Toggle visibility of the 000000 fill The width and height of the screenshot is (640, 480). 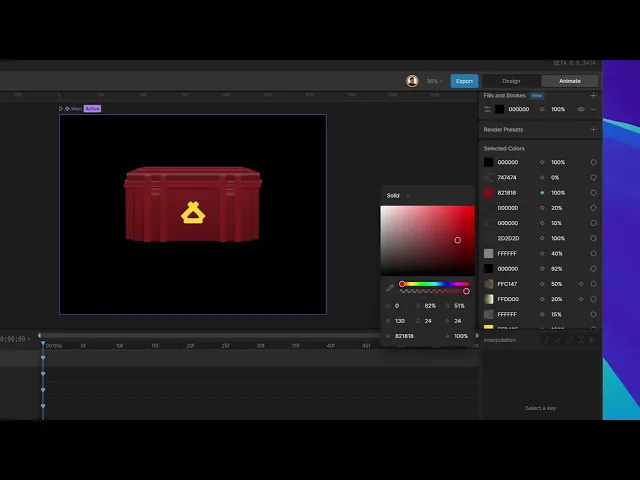581,109
